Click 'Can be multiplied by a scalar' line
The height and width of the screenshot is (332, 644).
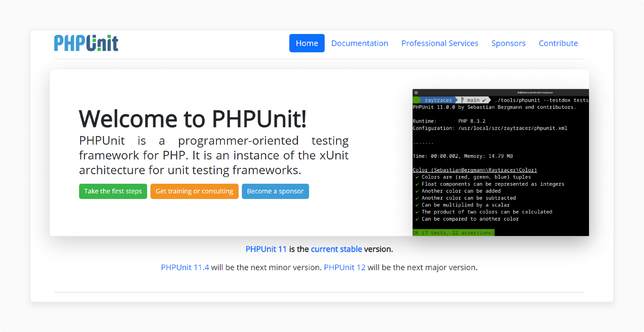pos(462,205)
